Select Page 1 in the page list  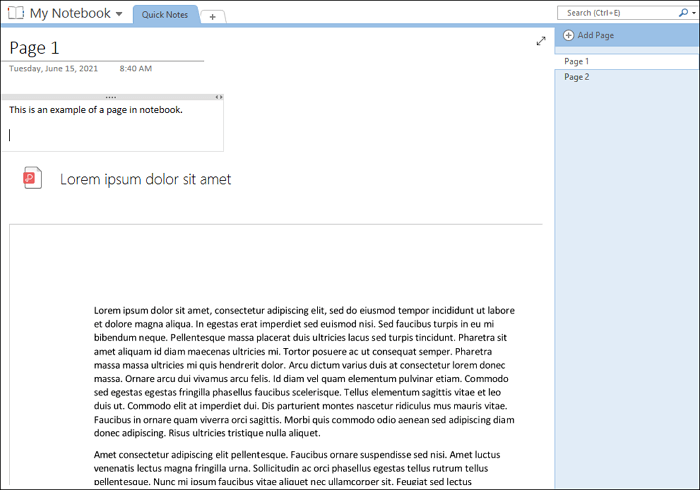tap(577, 62)
